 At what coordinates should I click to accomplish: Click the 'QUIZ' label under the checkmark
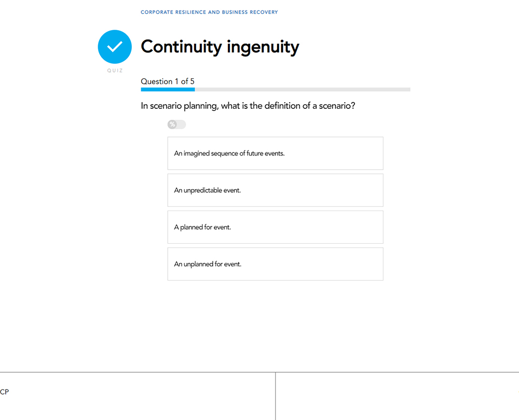click(x=115, y=71)
